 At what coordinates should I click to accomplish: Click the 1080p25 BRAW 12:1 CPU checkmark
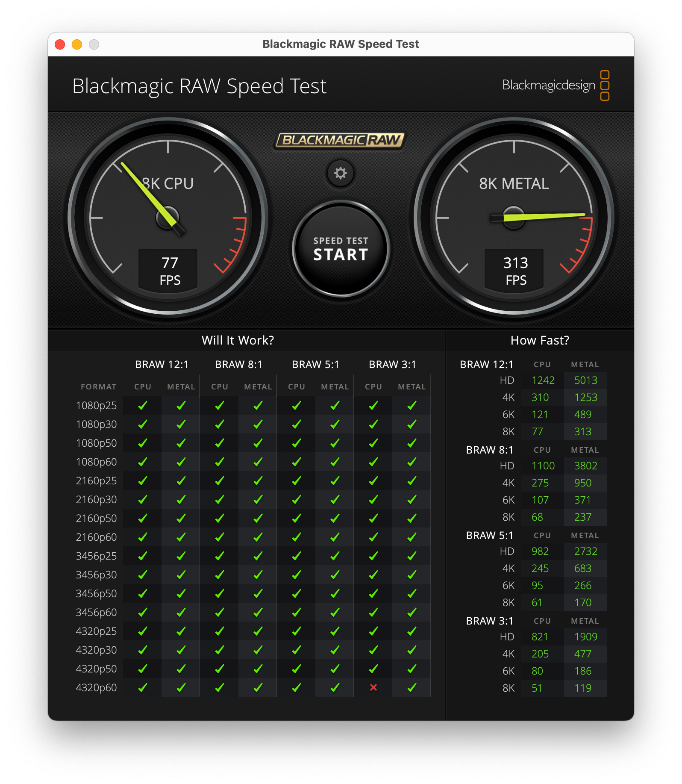pos(143,405)
